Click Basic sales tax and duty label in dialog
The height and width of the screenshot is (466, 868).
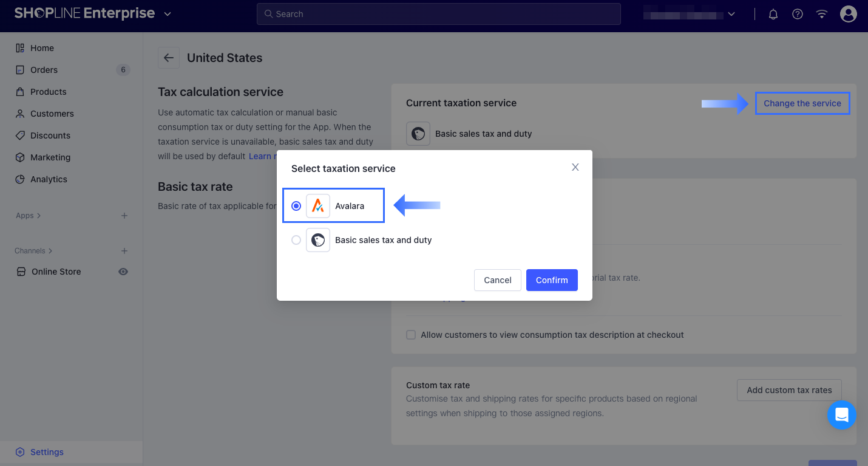pos(383,240)
